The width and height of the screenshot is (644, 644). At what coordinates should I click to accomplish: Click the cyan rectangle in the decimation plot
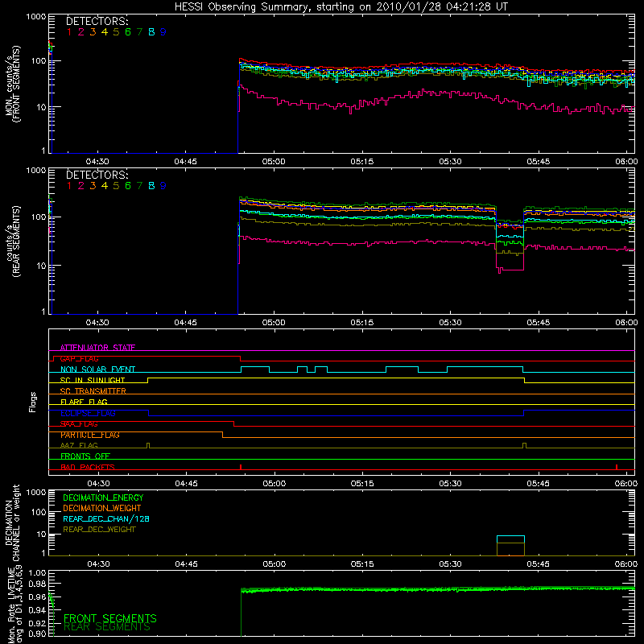click(x=510, y=539)
